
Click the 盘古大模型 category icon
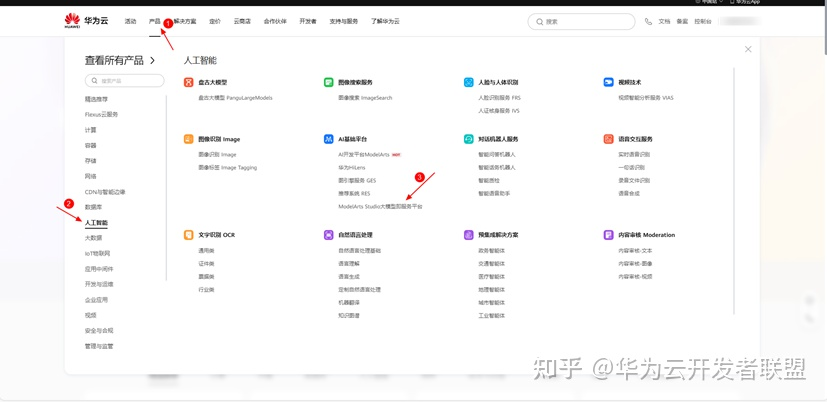tap(188, 82)
